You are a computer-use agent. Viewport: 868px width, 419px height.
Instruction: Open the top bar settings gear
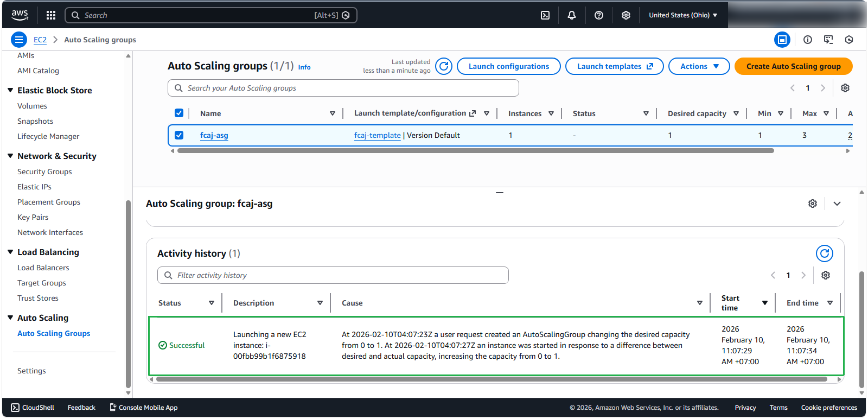coord(626,15)
